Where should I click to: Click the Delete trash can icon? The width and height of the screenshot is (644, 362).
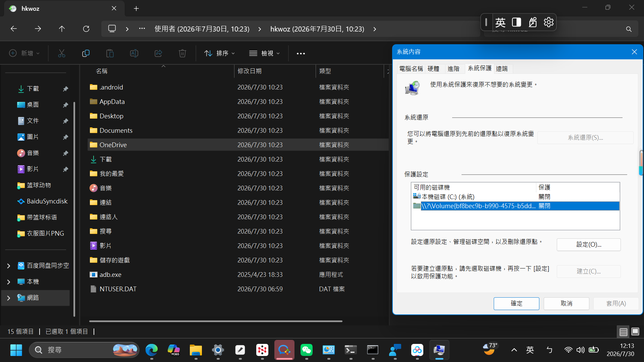coord(182,53)
